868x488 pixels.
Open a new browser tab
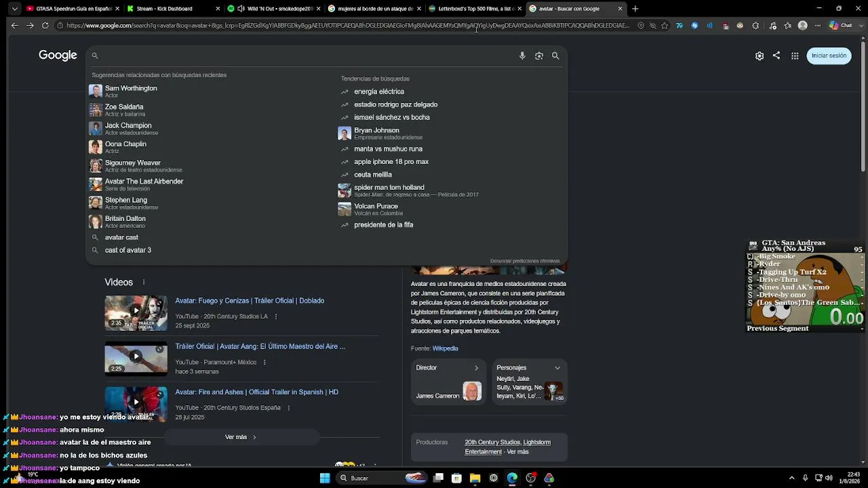point(635,9)
